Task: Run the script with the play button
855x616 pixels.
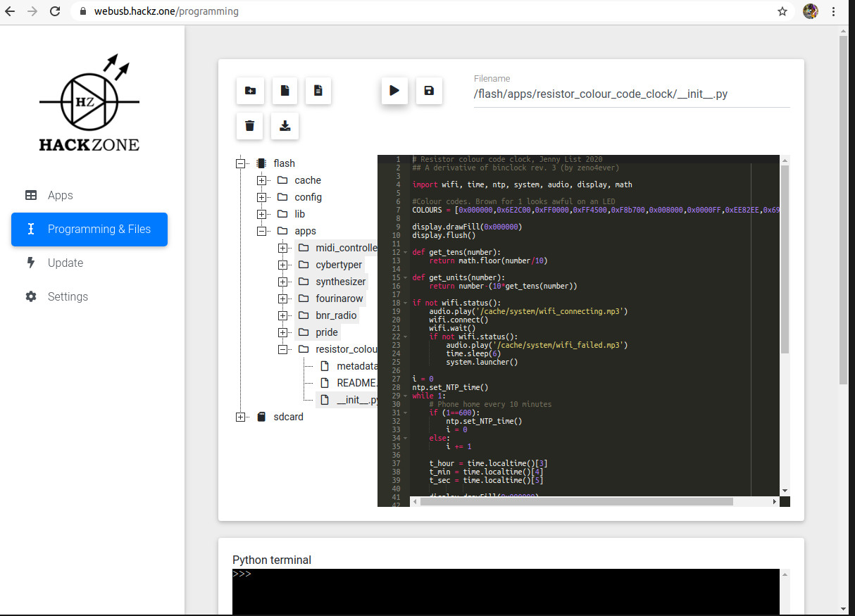Action: pos(394,91)
